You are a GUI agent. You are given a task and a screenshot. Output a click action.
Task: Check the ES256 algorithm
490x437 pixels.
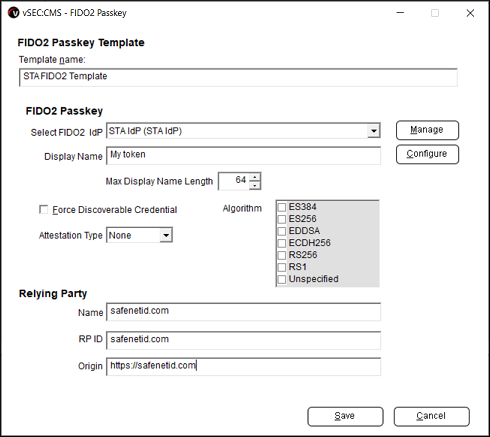[x=282, y=219]
